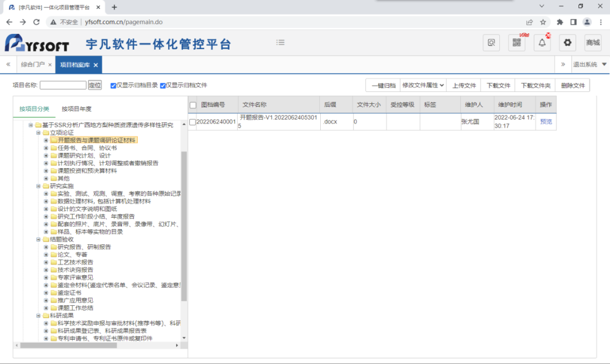Toggle 仅显示归档文件 checkbox
This screenshot has width=610, height=364.
click(x=163, y=86)
